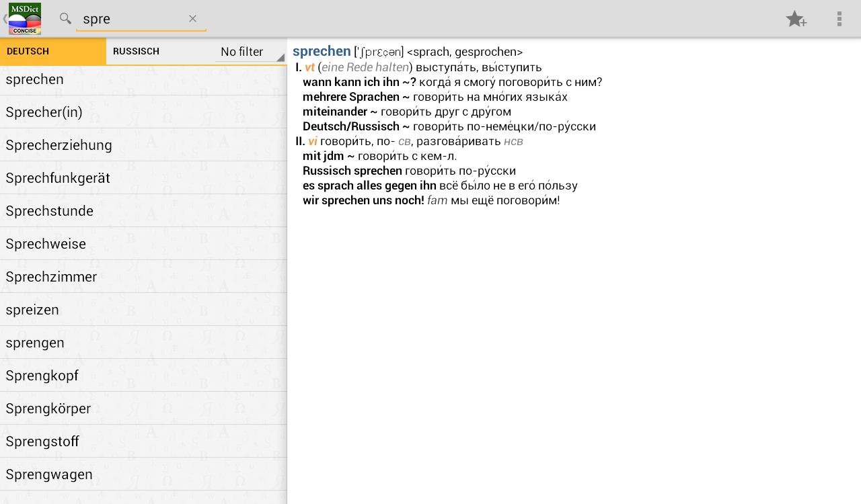Tap the phrase "miteinander ~"
This screenshot has width=861, height=504.
point(340,112)
